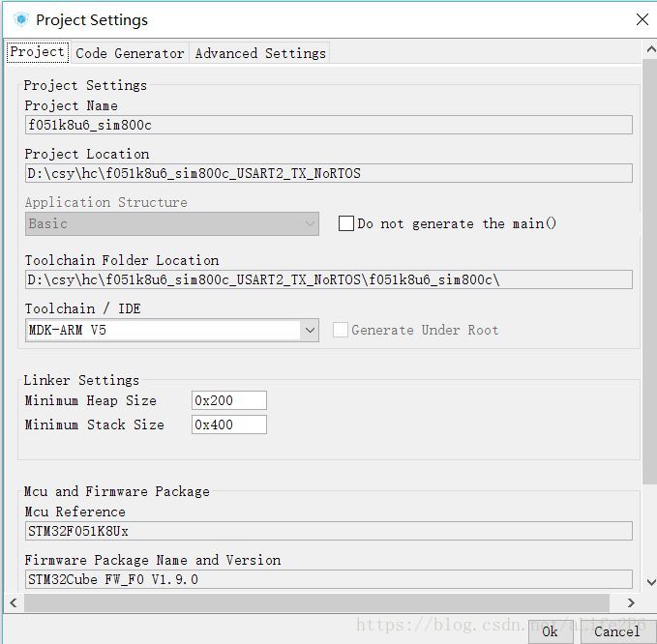Close the Project Settings dialog
This screenshot has height=644, width=657.
tap(642, 19)
